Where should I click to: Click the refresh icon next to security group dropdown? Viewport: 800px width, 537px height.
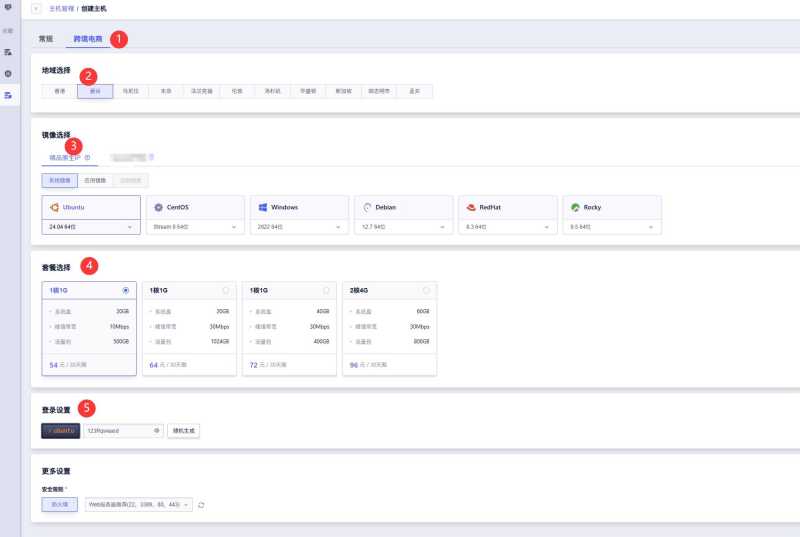click(x=201, y=505)
